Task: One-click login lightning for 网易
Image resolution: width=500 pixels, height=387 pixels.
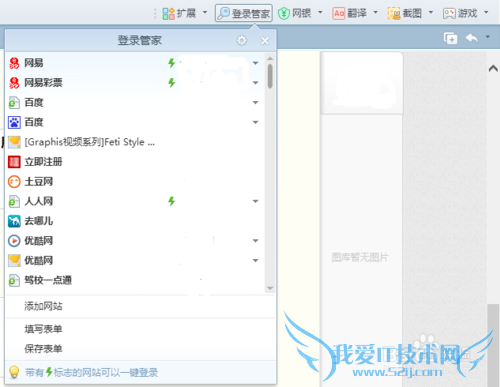Action: tap(172, 63)
